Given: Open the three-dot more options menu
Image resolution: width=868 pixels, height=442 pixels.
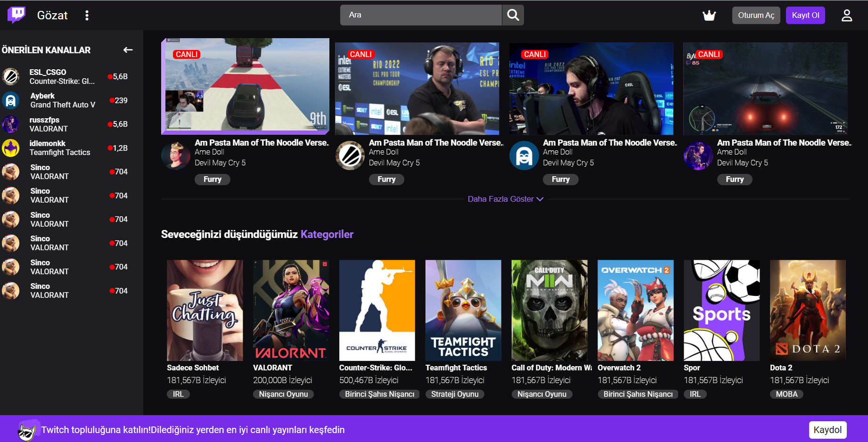Looking at the screenshot, I should point(87,16).
